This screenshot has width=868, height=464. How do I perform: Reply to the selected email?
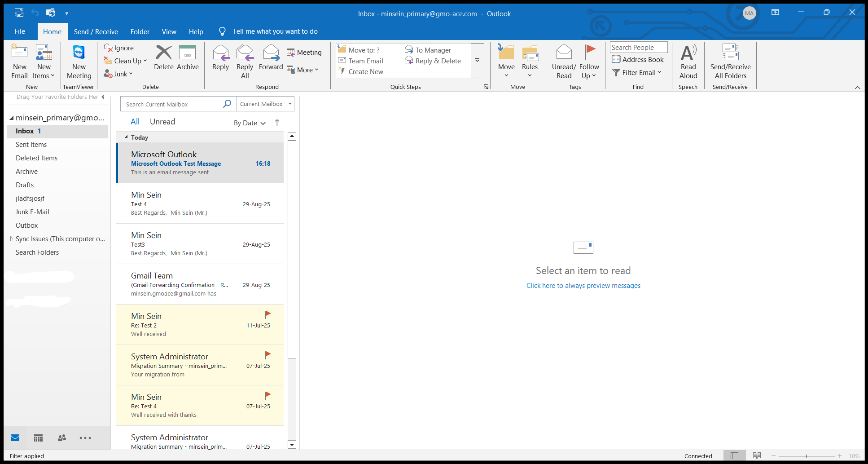coord(220,57)
